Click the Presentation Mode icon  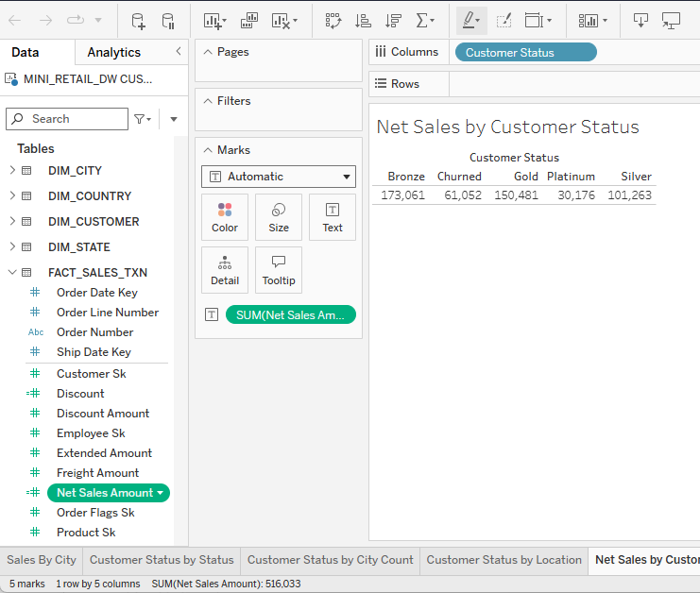[x=671, y=20]
